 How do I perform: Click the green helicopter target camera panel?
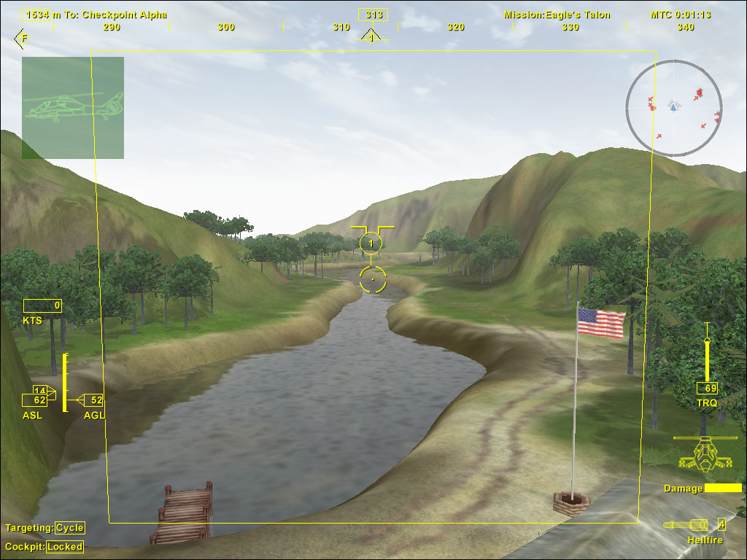(72, 108)
